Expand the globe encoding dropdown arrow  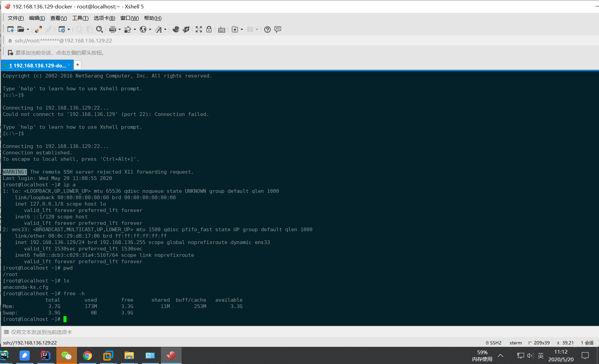tap(150, 29)
